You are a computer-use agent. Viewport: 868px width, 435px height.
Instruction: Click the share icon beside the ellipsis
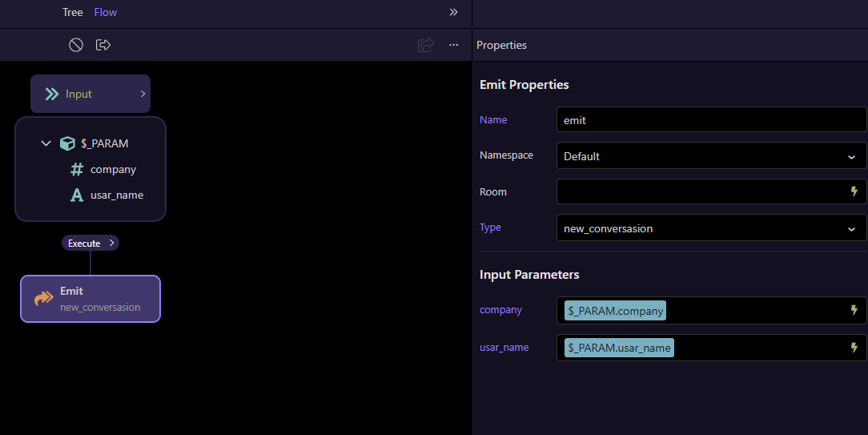426,45
